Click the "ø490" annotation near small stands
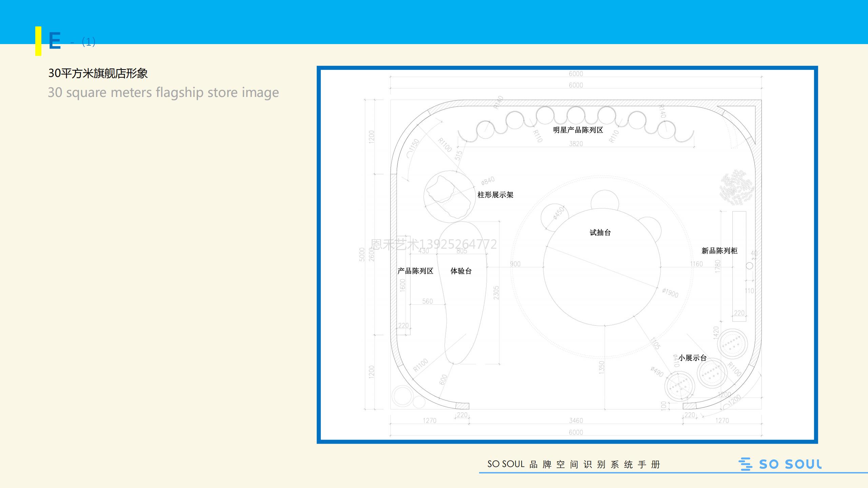868x488 pixels. point(657,371)
